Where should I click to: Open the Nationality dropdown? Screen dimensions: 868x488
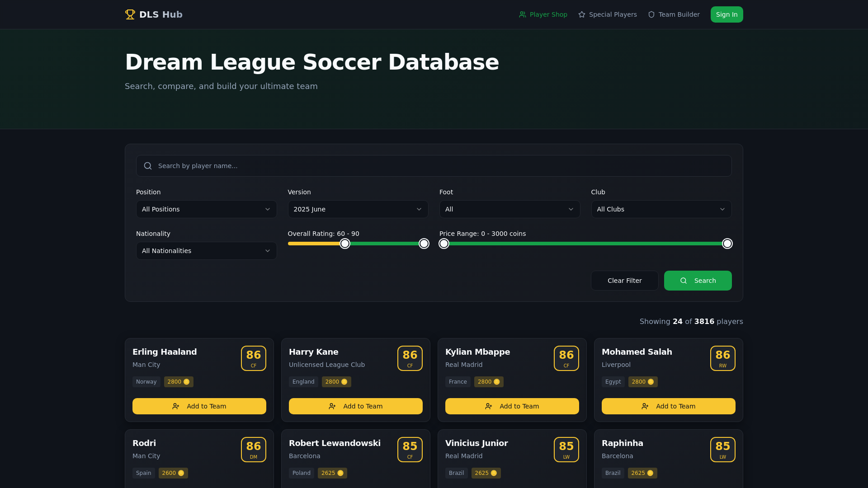(x=206, y=251)
